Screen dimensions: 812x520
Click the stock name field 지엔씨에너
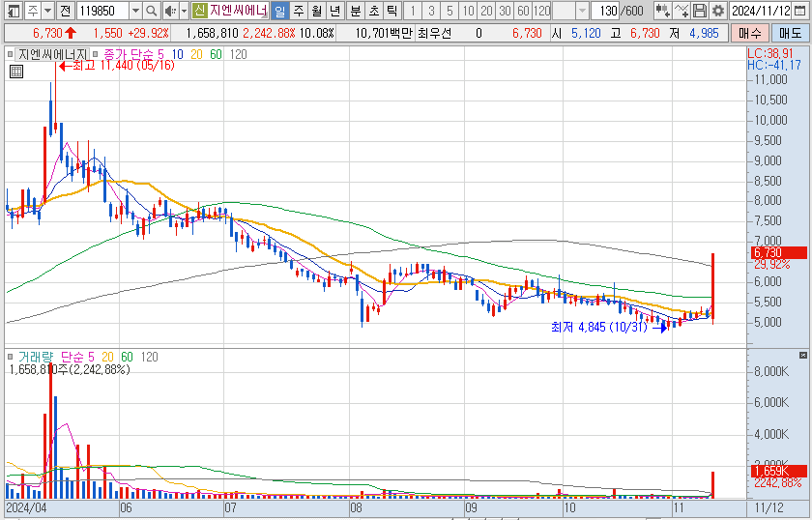238,11
